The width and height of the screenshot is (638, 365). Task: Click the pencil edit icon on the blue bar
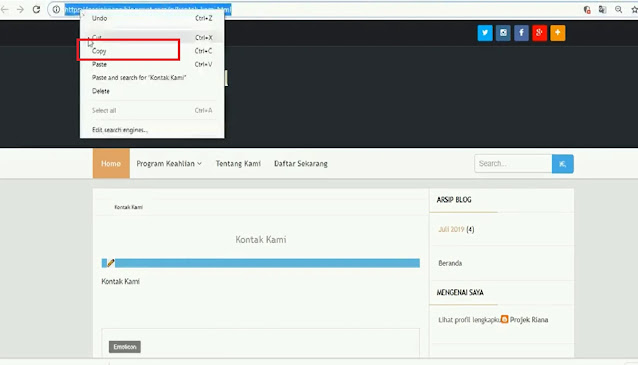[x=110, y=263]
